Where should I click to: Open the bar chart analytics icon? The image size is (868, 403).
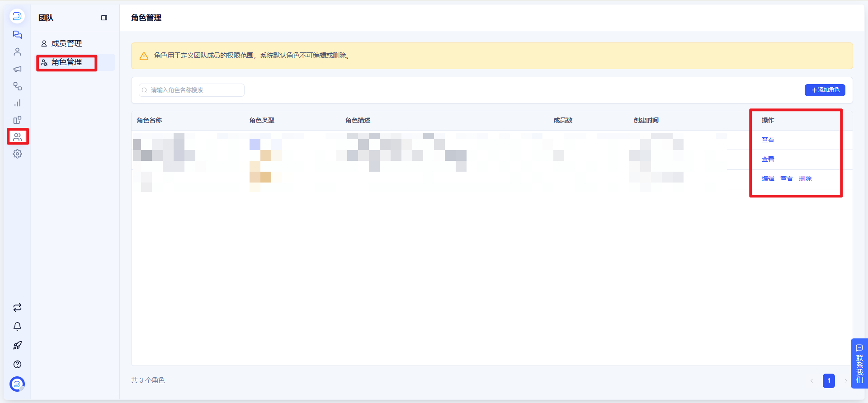point(17,103)
